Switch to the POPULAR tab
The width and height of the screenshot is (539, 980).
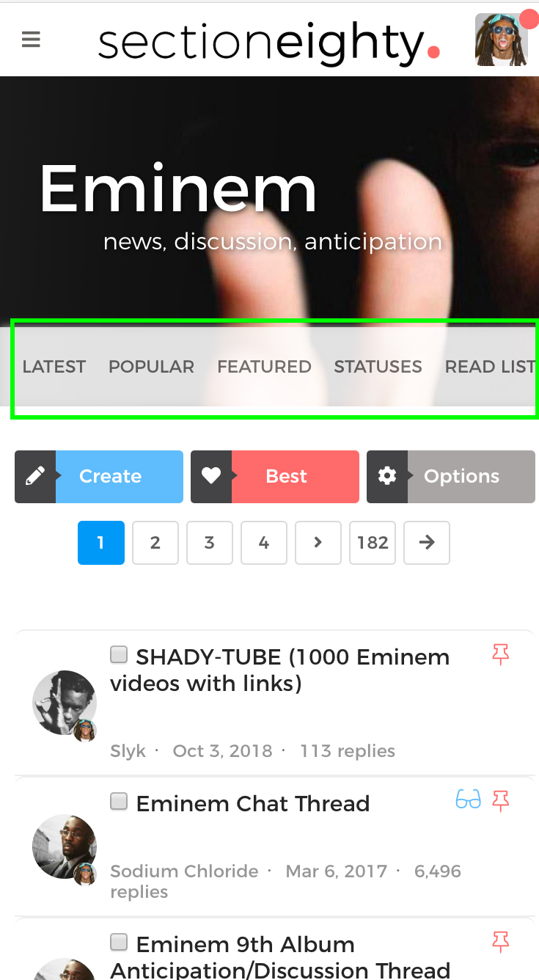click(151, 367)
